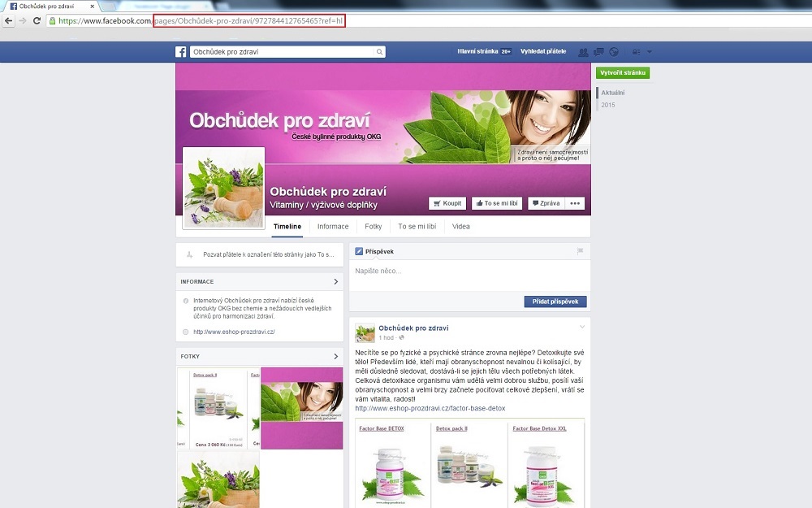Click the flag icon in the Příspěvek box
The image size is (812, 508).
(580, 251)
